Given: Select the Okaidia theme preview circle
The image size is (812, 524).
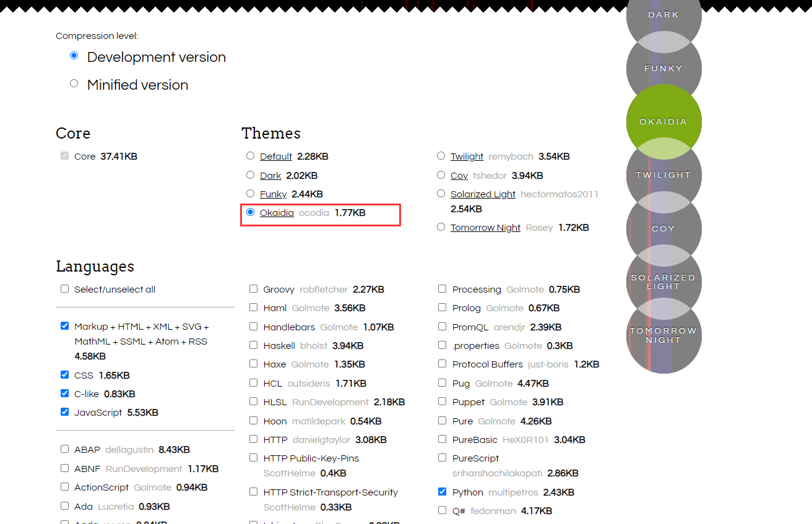Looking at the screenshot, I should tap(663, 122).
